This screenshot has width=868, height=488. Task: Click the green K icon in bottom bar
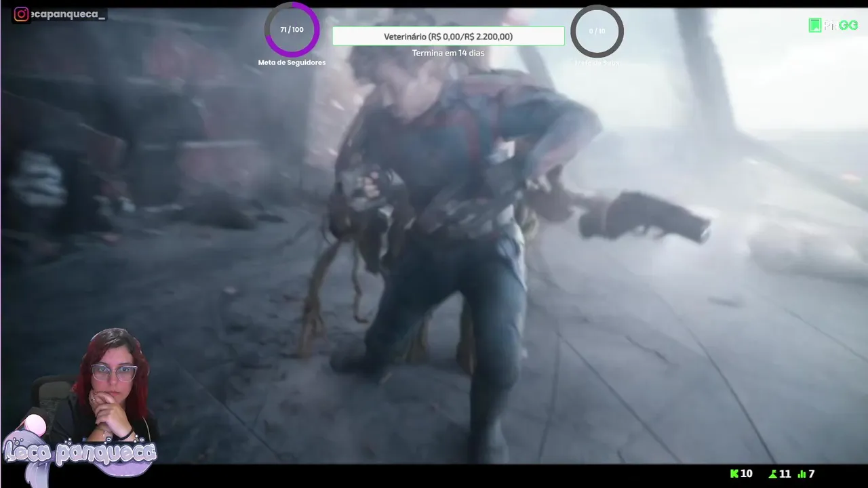pyautogui.click(x=734, y=474)
